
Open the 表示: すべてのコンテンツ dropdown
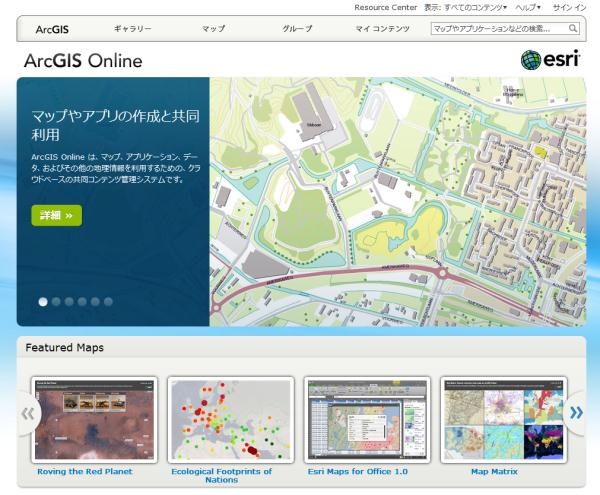pyautogui.click(x=466, y=7)
